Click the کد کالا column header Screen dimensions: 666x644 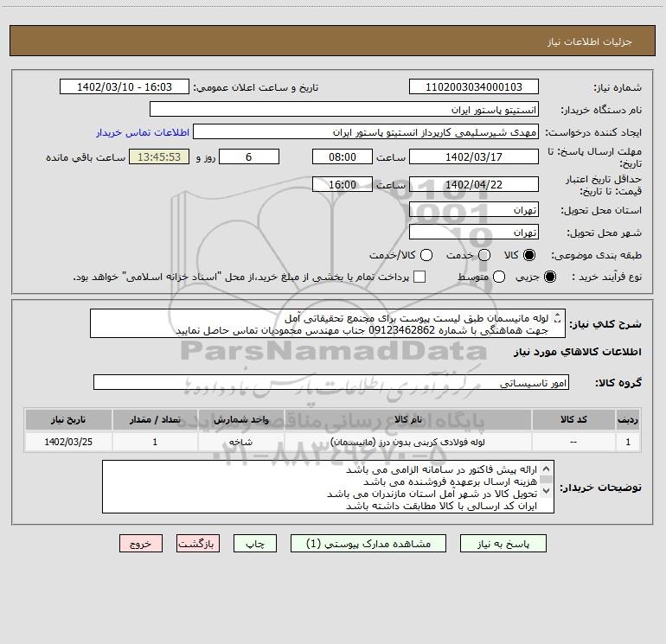click(x=573, y=419)
